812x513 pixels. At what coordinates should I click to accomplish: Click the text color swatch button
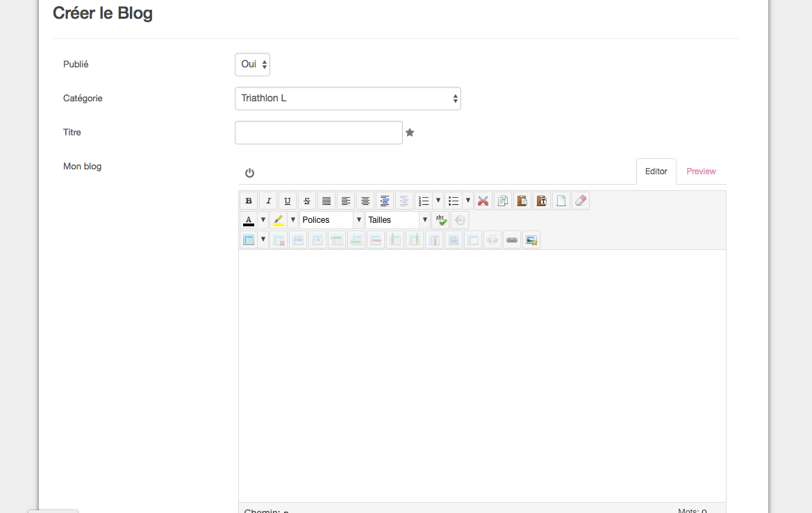[249, 220]
